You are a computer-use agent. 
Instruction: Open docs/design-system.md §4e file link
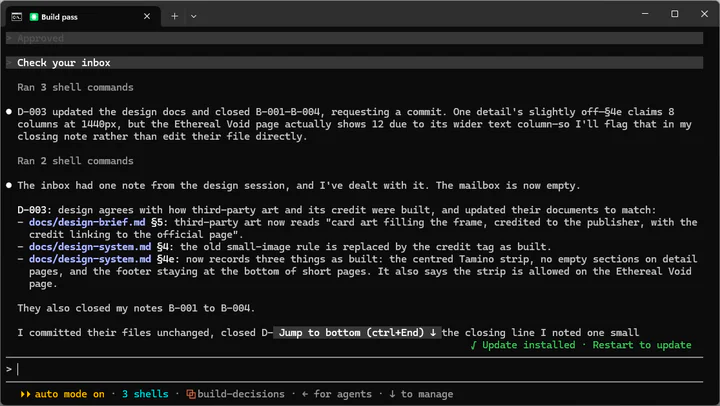click(x=90, y=259)
